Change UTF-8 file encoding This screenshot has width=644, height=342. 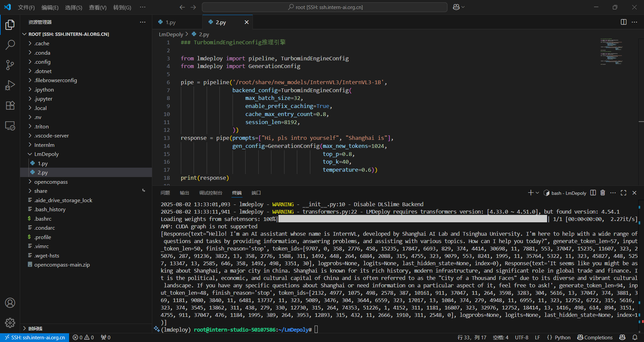(522, 337)
